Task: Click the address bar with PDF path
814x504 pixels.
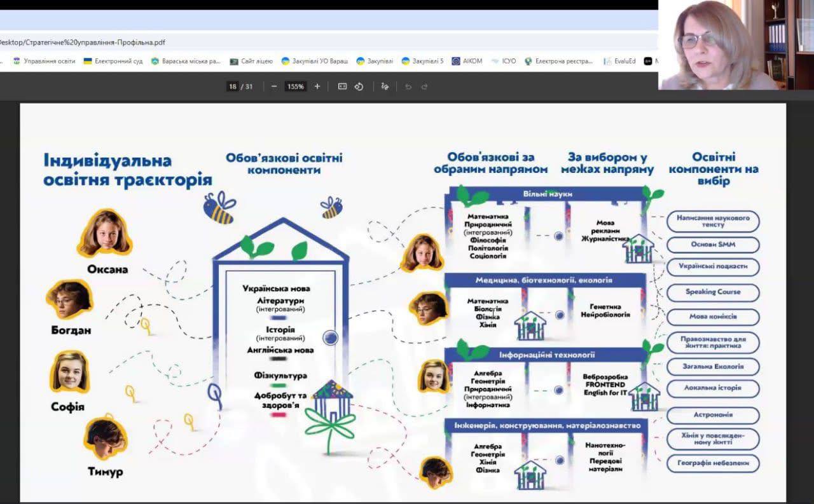Action: (x=254, y=42)
